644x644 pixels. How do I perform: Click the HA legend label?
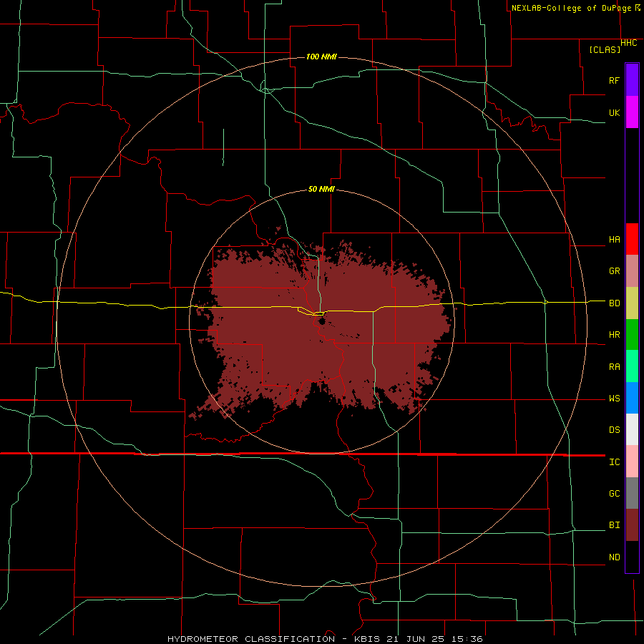point(614,239)
